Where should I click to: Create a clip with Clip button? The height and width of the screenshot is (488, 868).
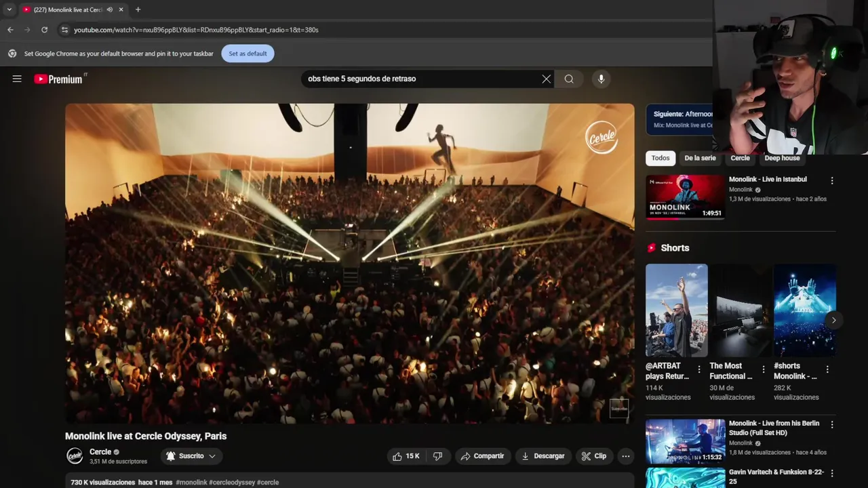click(x=594, y=456)
